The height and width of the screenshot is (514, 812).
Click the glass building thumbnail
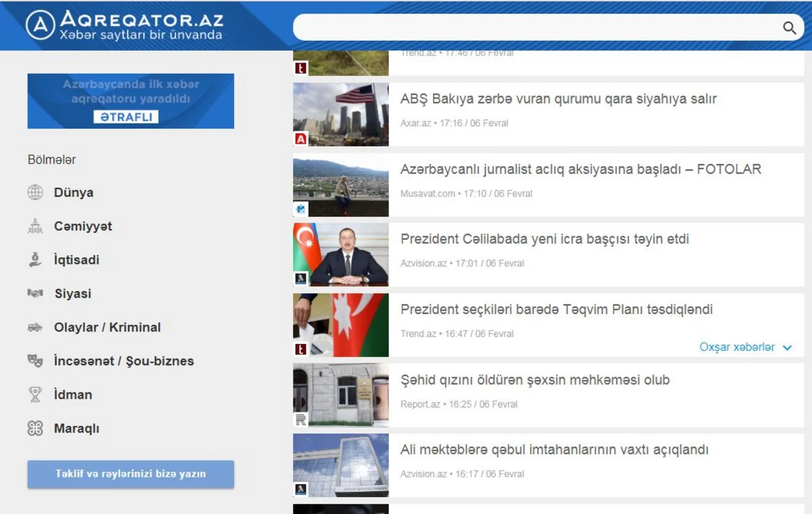[x=341, y=465]
